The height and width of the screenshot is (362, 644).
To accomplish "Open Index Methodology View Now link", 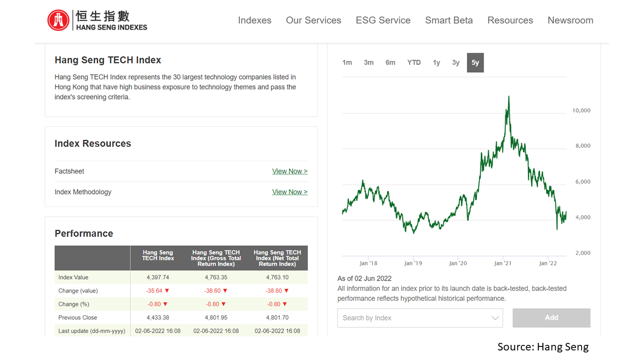I will point(289,192).
